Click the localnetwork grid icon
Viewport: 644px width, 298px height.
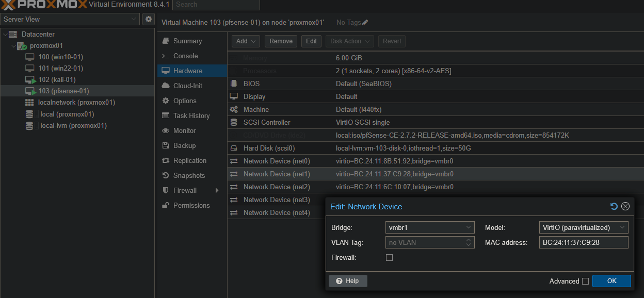(x=29, y=103)
